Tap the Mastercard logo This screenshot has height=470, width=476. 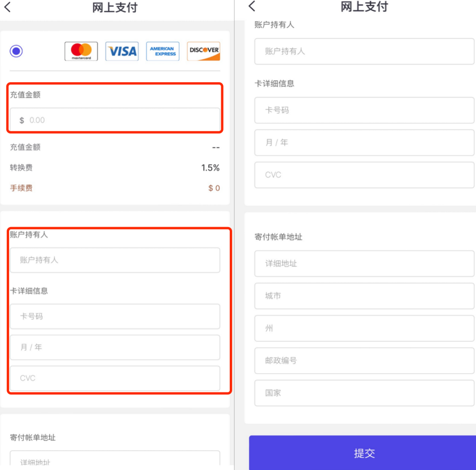click(81, 51)
